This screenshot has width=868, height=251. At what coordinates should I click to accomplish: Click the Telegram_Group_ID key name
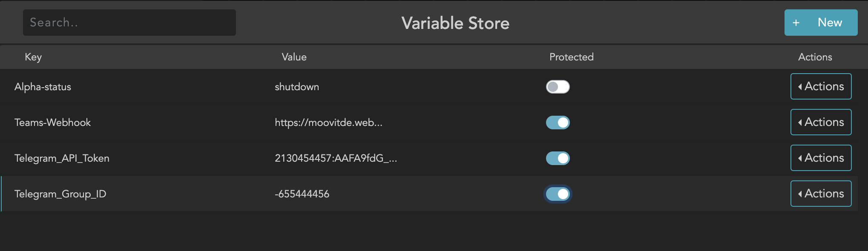[60, 194]
